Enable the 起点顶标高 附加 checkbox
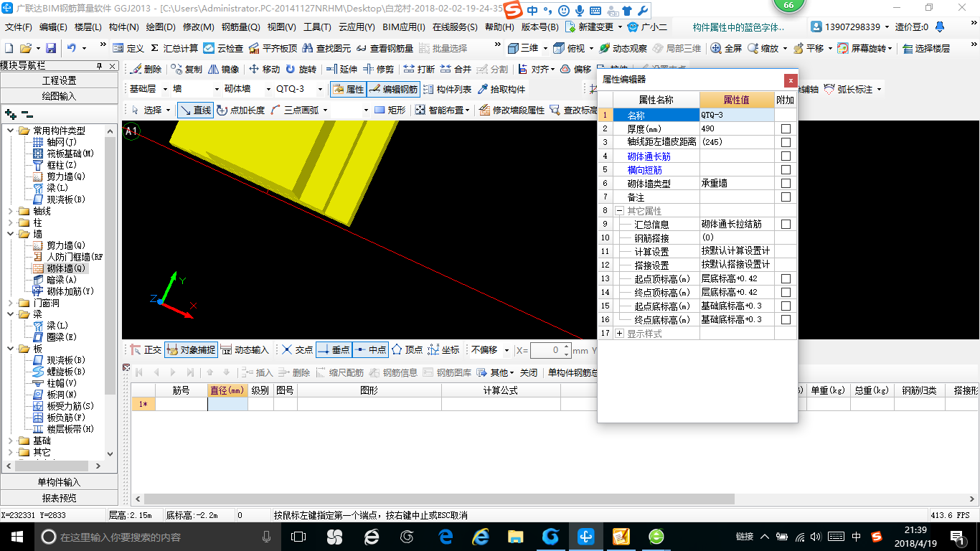The width and height of the screenshot is (980, 551). (786, 278)
